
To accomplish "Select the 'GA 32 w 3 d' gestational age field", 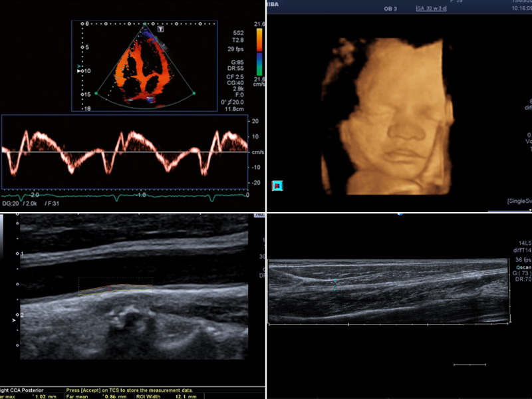I will click(431, 9).
